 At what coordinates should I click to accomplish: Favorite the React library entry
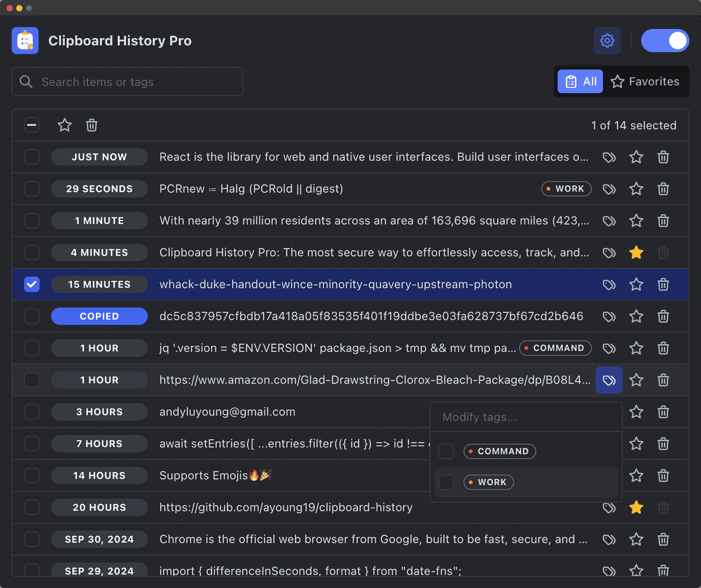pyautogui.click(x=636, y=157)
